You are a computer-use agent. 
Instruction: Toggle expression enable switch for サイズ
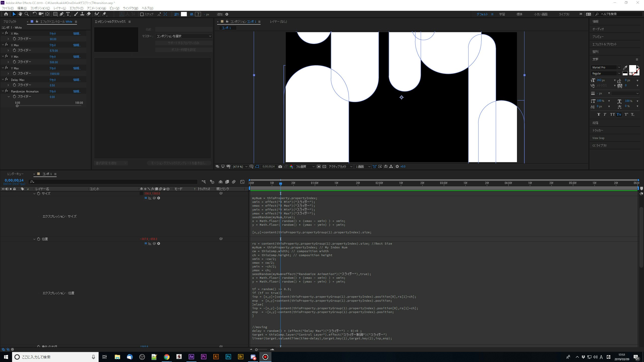(x=145, y=198)
